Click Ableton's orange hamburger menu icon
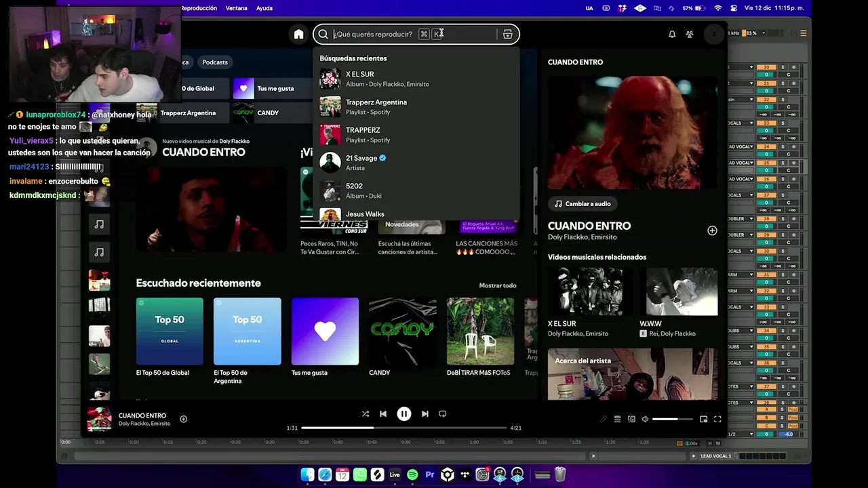 point(804,33)
